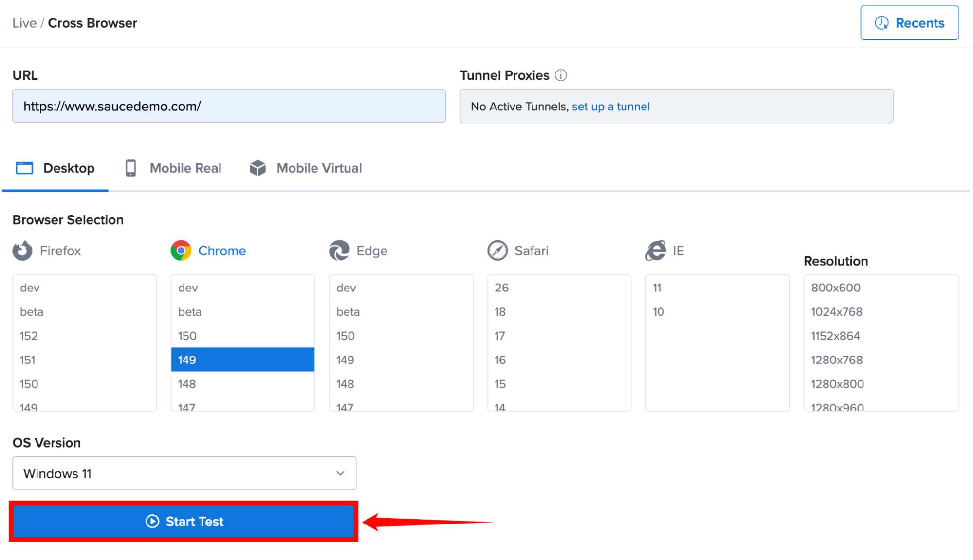Viewport: 973px width, 560px height.
Task: Select Safari version 26
Action: click(x=559, y=288)
